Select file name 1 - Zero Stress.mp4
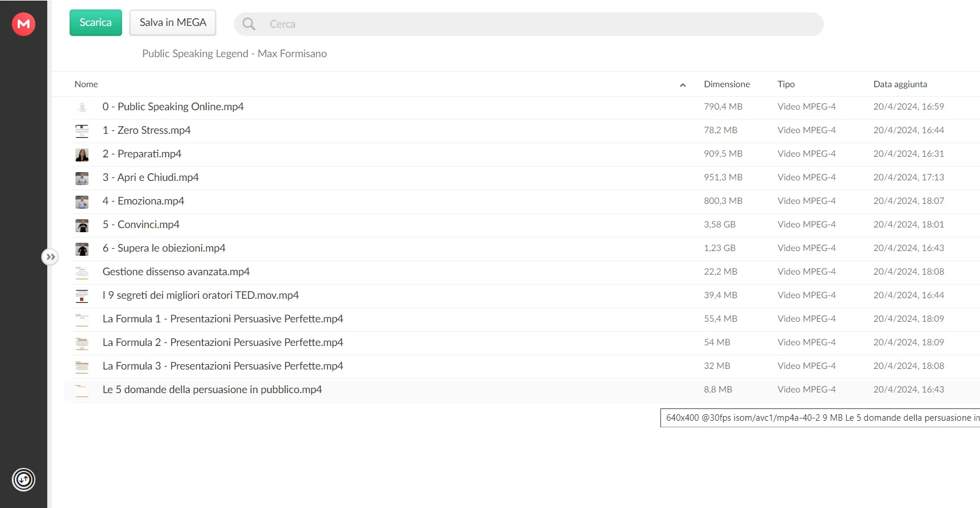The height and width of the screenshot is (508, 980). click(x=146, y=130)
